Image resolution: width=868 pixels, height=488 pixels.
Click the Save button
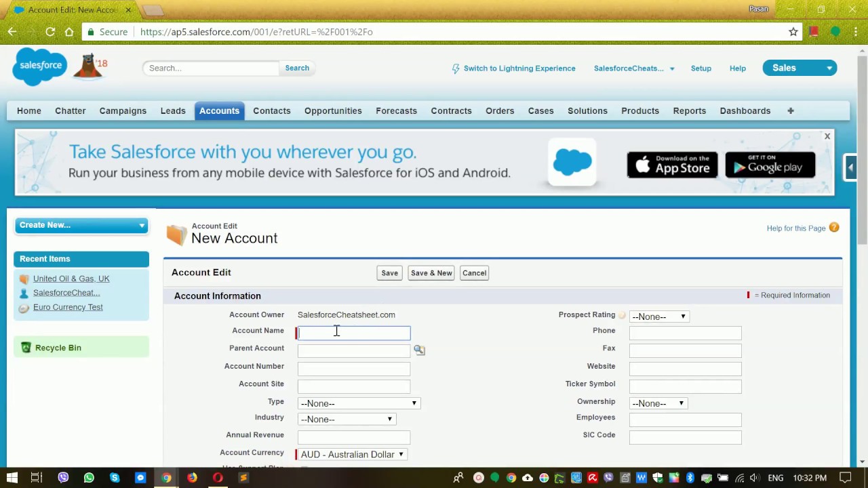(389, 273)
